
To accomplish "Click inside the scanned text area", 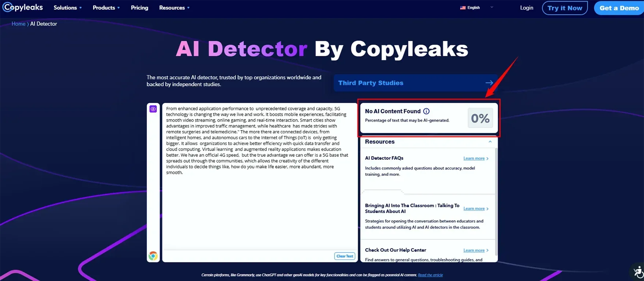I will click(259, 176).
